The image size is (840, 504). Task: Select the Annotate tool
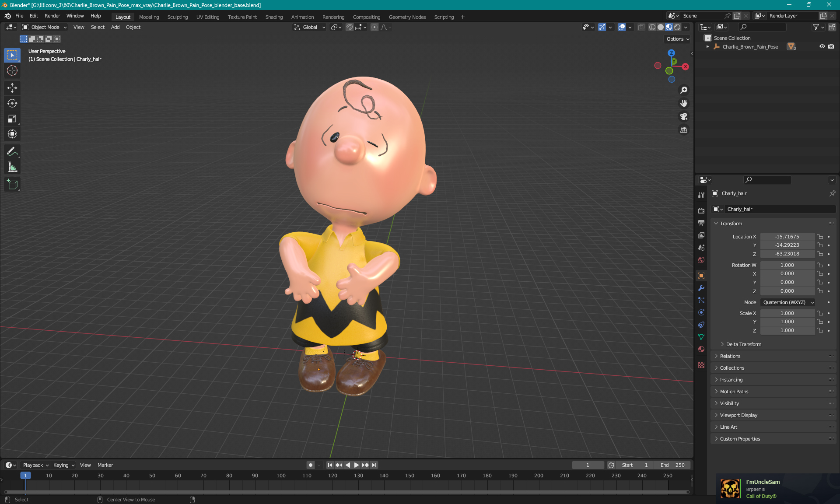pos(12,152)
